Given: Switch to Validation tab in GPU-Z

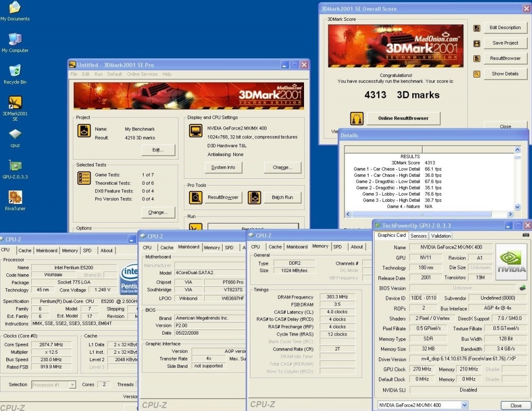Looking at the screenshot, I should pyautogui.click(x=441, y=236).
